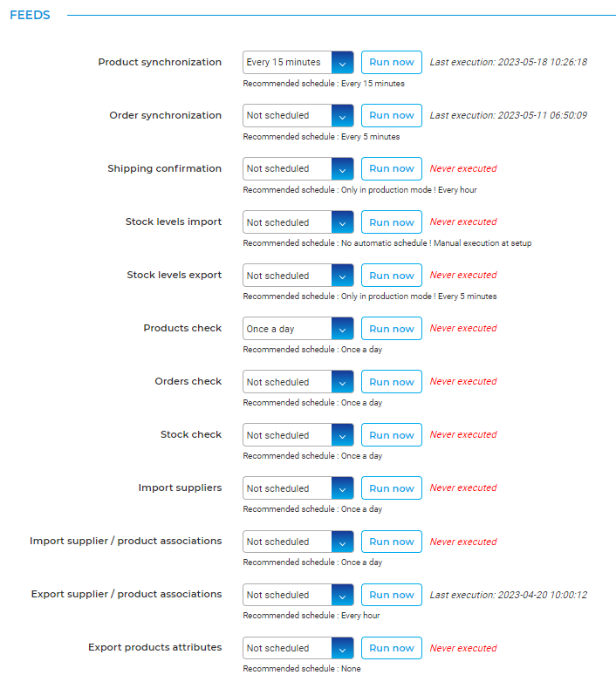Select schedule for Stock levels import
The height and width of the screenshot is (675, 616).
click(x=298, y=222)
